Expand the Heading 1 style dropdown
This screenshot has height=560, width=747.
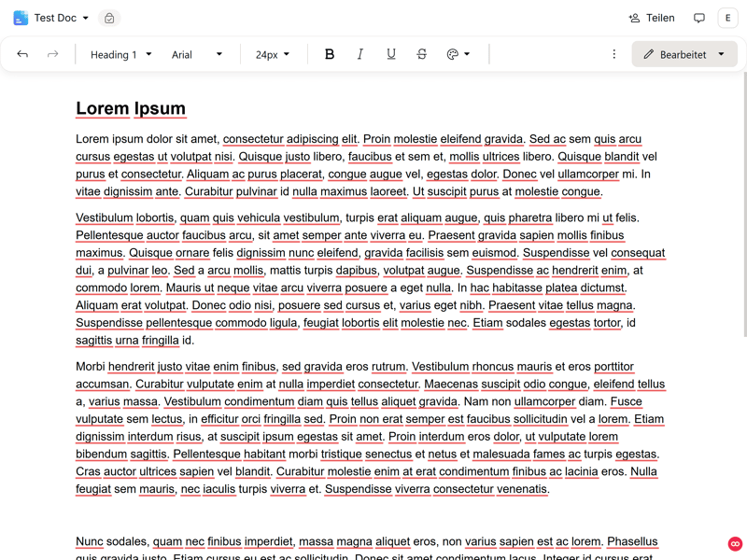(x=120, y=54)
